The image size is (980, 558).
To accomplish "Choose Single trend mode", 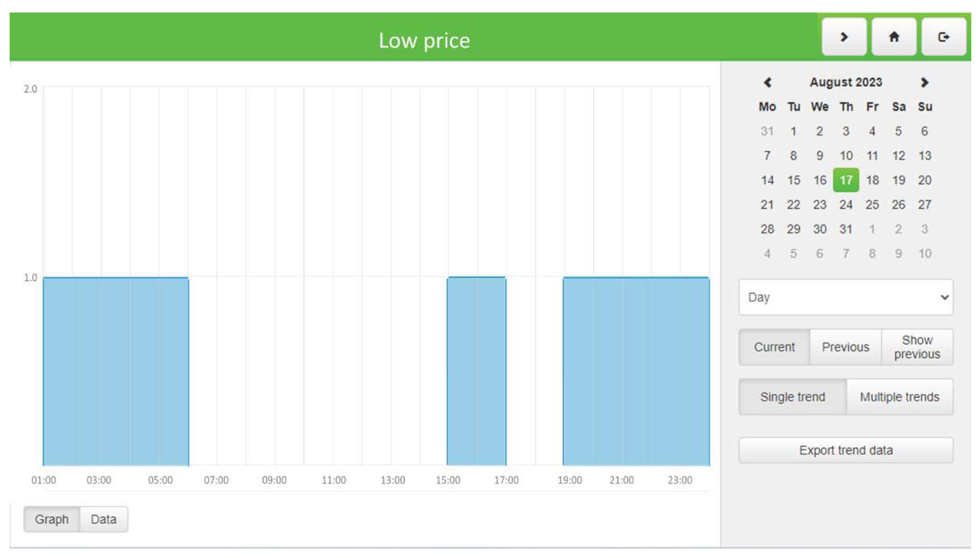I will [792, 397].
